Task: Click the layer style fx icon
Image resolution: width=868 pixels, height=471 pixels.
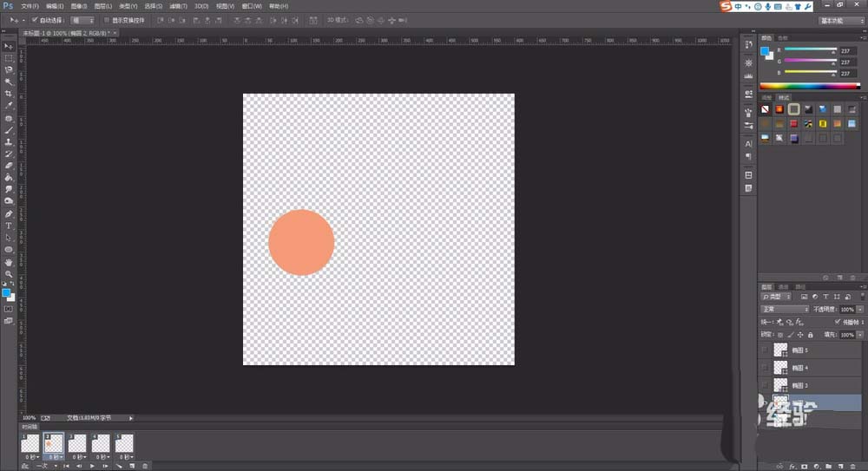Action: (792, 466)
